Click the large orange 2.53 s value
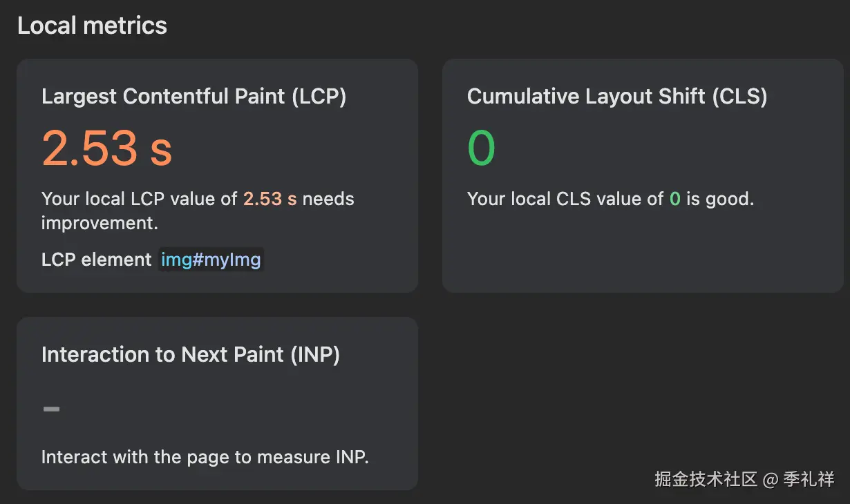This screenshot has height=504, width=850. click(x=107, y=148)
